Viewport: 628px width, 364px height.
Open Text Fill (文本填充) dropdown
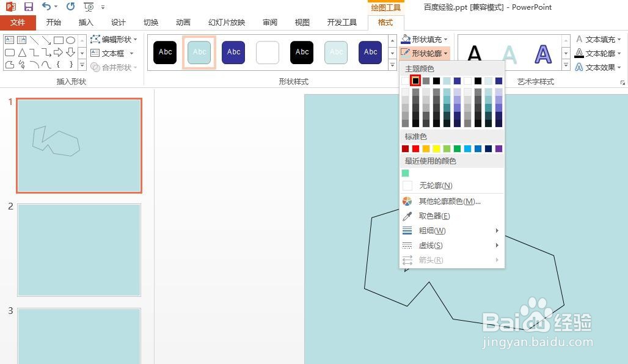[x=598, y=39]
